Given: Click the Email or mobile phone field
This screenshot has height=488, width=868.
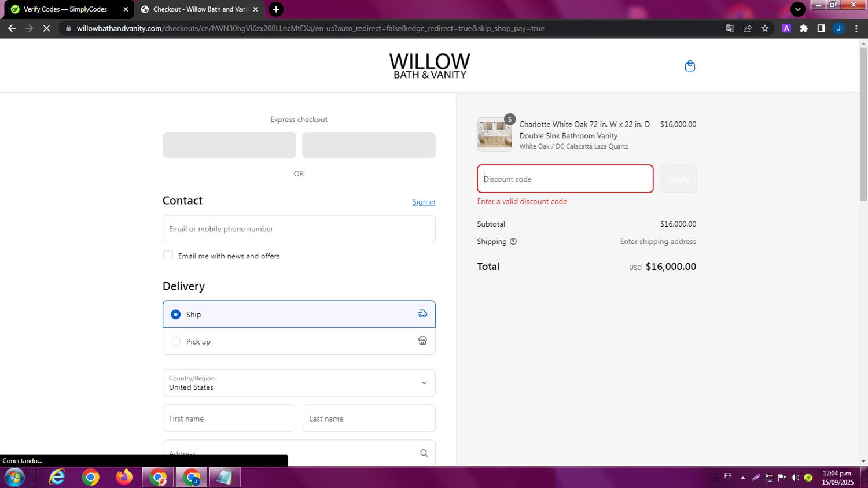Looking at the screenshot, I should [x=299, y=228].
